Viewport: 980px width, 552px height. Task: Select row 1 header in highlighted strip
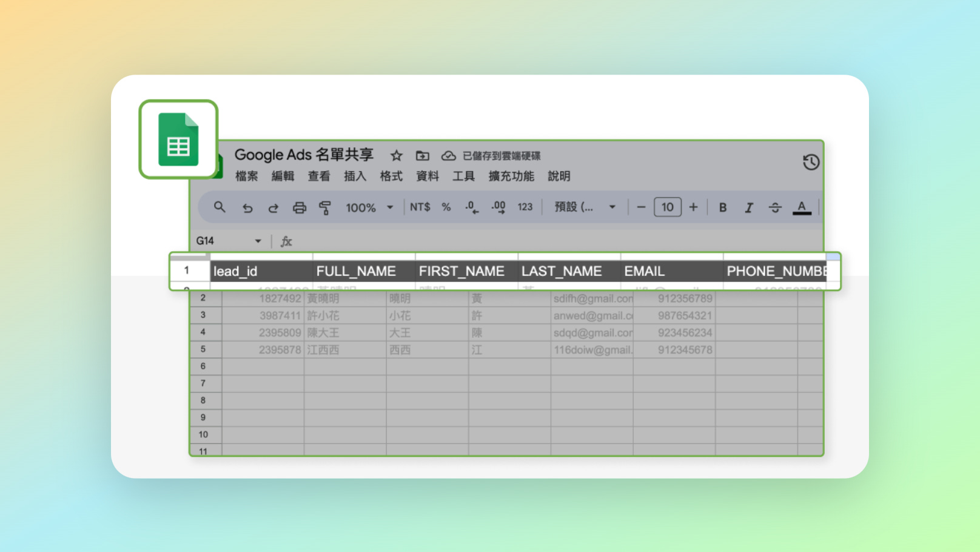(x=190, y=271)
